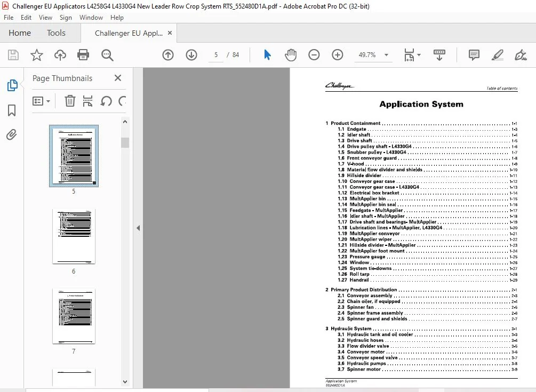Click '2.1 Conveyor assembly' entry

click(x=427, y=295)
